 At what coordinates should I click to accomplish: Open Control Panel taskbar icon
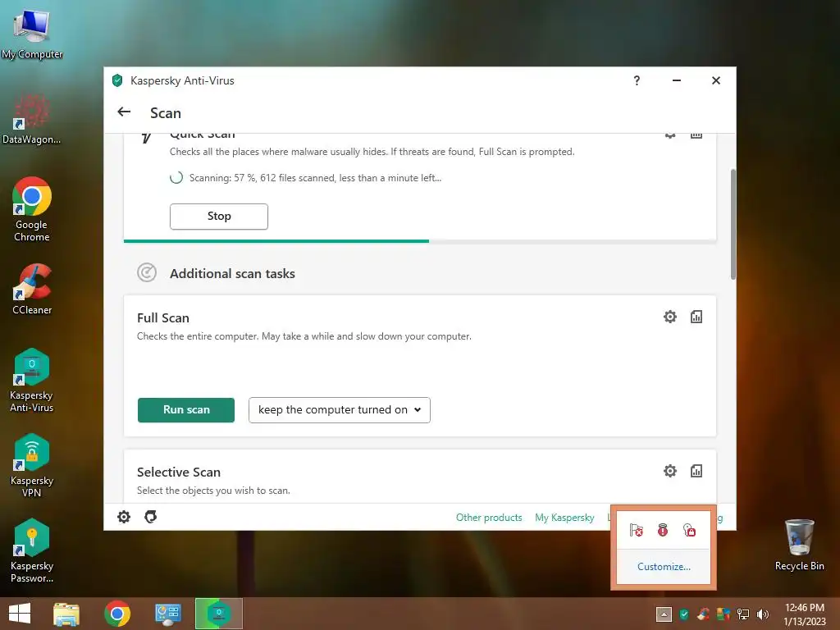tap(167, 614)
